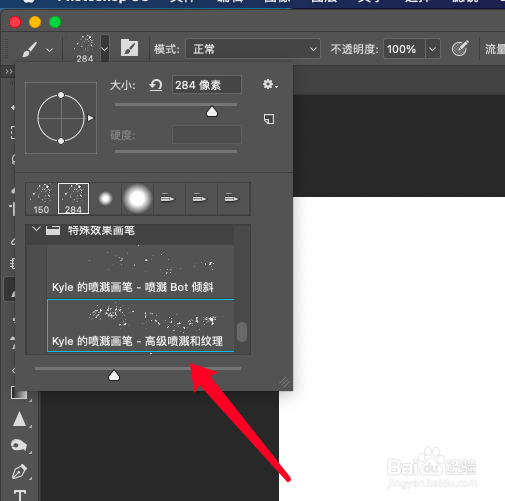Click the 284 像素 size input field
Screen dimensions: 505x501
point(207,85)
